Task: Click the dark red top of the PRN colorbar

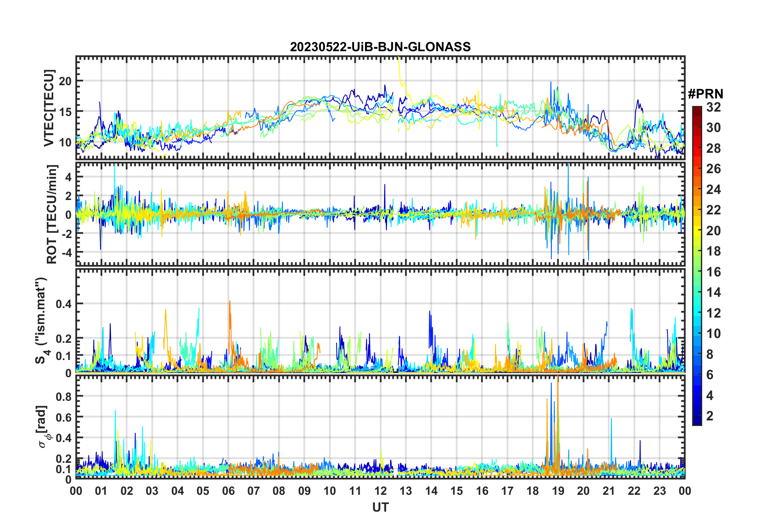Action: (697, 109)
